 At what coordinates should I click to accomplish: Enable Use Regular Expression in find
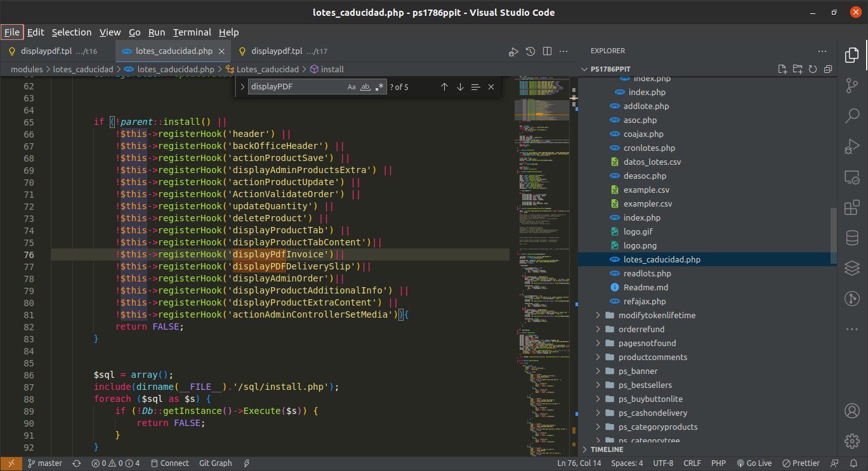coord(379,87)
